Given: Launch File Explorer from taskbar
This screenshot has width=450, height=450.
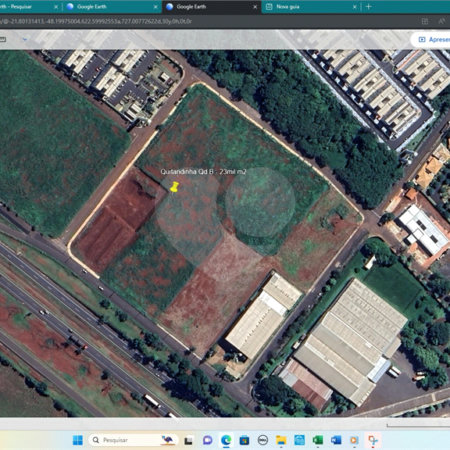Looking at the screenshot, I should coord(281,440).
